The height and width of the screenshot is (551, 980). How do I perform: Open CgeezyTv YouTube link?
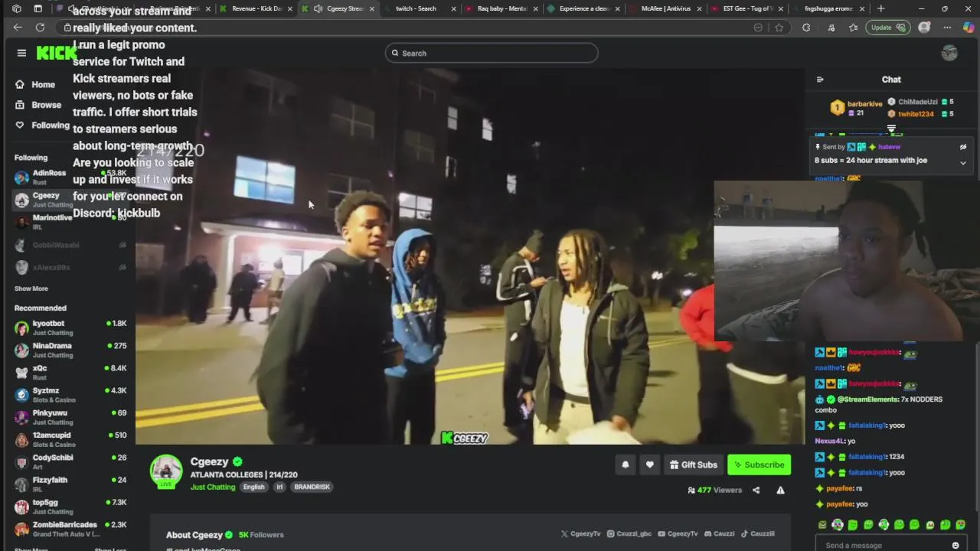point(678,534)
